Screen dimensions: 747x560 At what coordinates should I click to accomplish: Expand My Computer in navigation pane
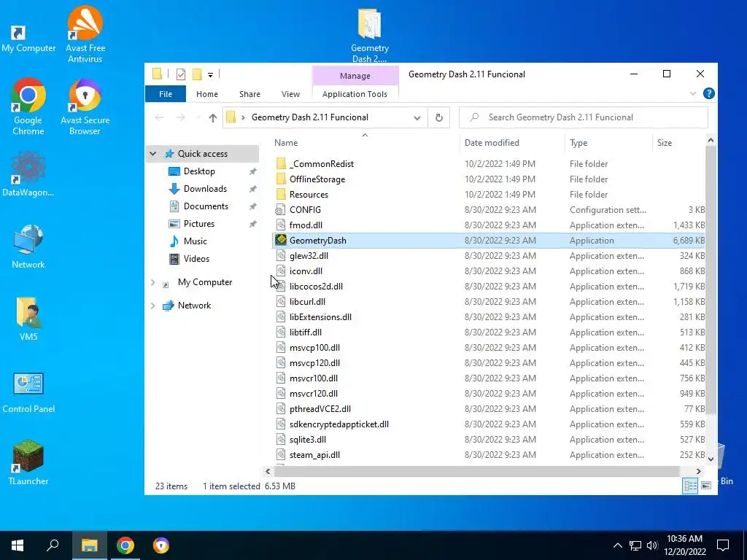[x=153, y=282]
